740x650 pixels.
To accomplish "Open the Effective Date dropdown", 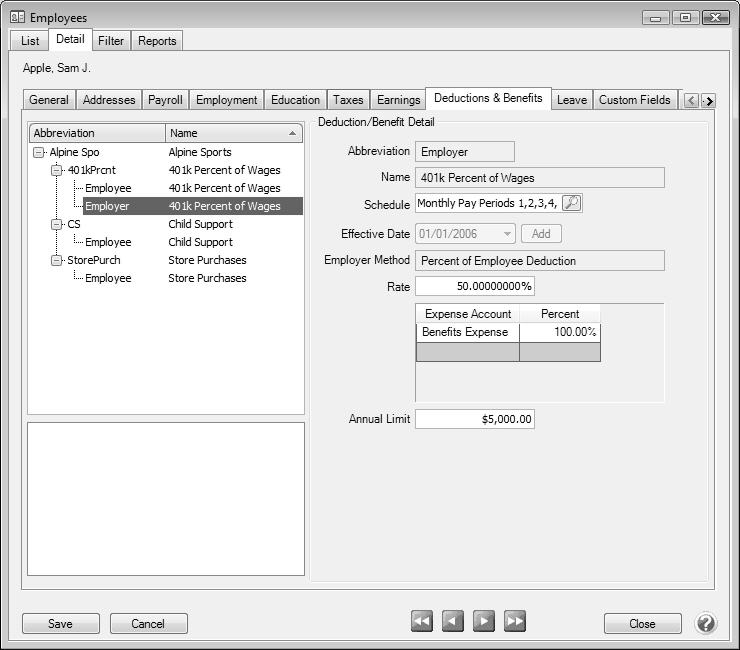I will pyautogui.click(x=508, y=234).
